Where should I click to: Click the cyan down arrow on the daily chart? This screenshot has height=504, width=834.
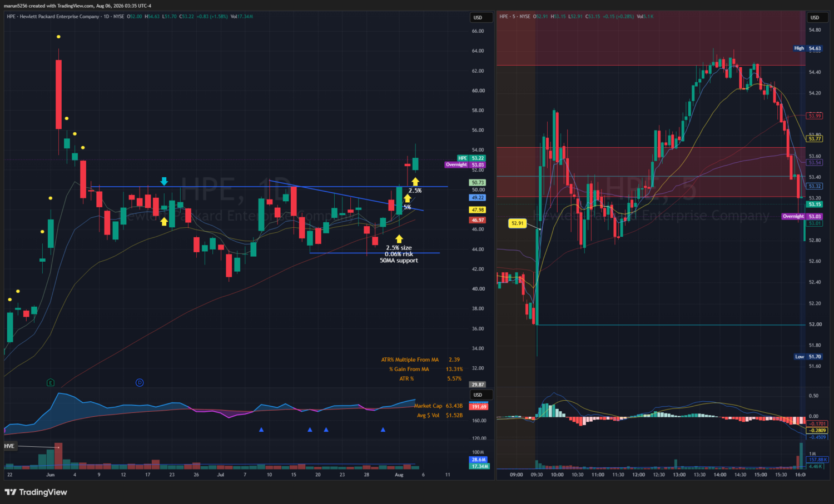coord(164,181)
